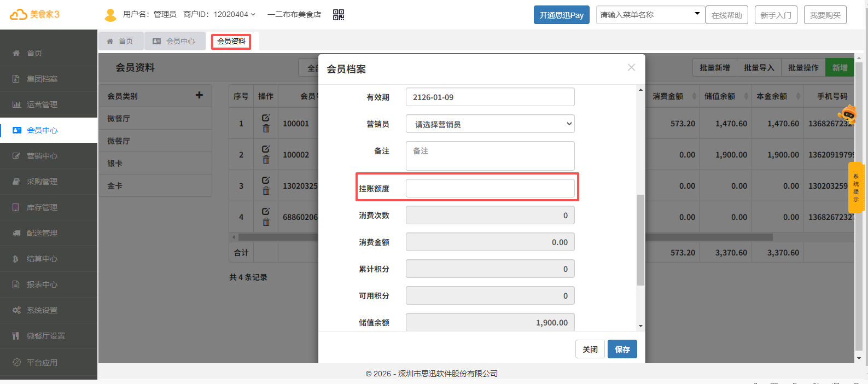
Task: Click the 开通思迅Pay button
Action: (561, 15)
